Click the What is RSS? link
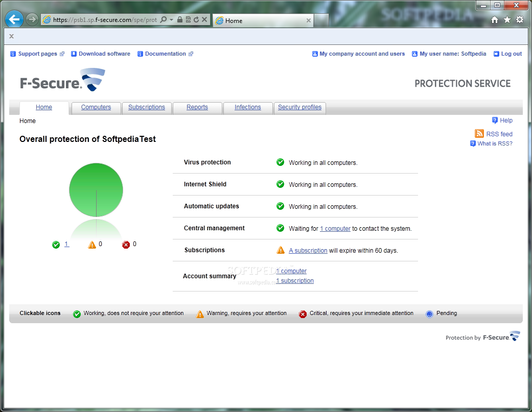This screenshot has width=532, height=412. (x=495, y=143)
